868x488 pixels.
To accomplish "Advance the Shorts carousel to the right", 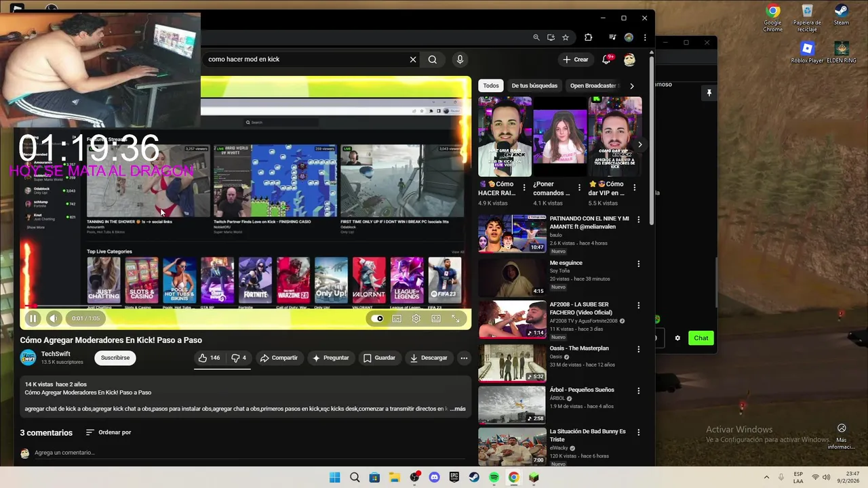I will click(639, 144).
